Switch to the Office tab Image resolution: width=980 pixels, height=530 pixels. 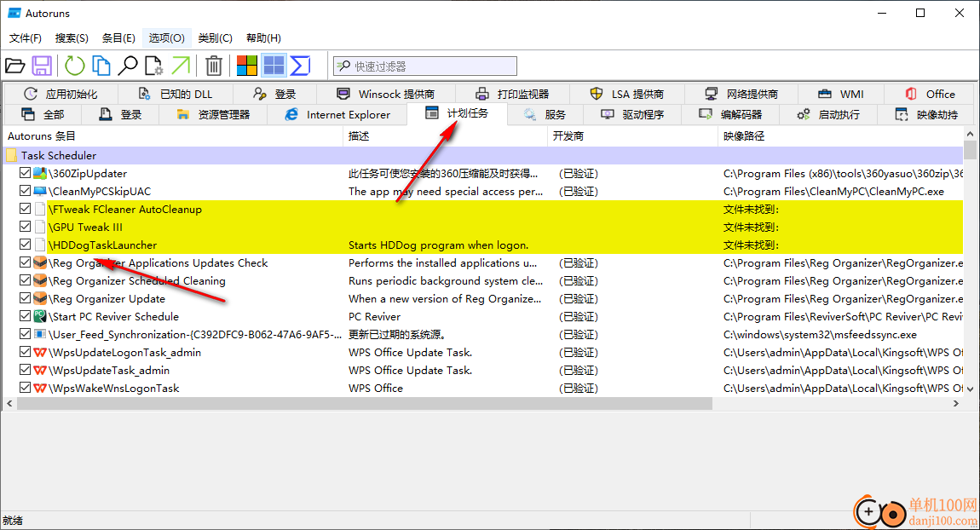[x=930, y=94]
